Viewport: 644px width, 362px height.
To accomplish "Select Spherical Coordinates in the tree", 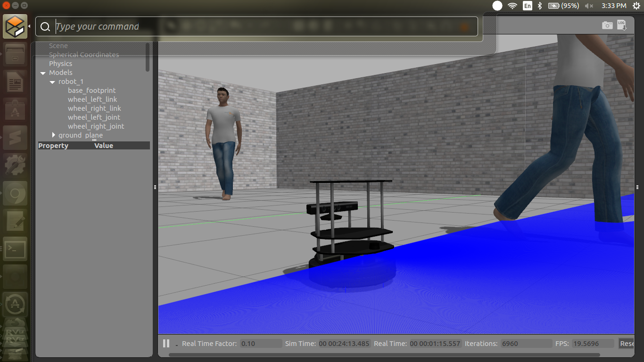I will pos(84,55).
